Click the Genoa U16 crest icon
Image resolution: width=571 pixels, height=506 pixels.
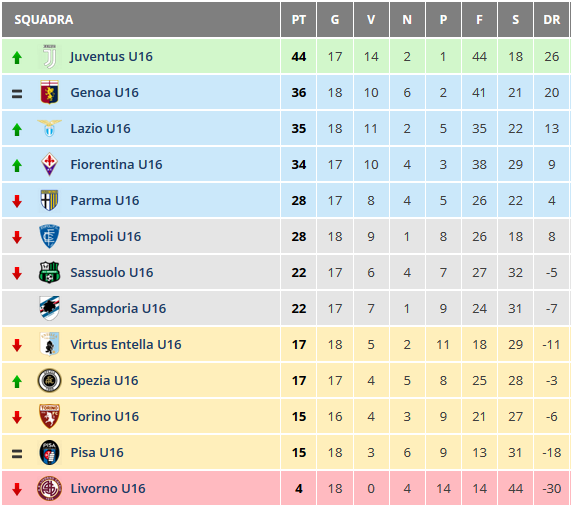(x=50, y=92)
